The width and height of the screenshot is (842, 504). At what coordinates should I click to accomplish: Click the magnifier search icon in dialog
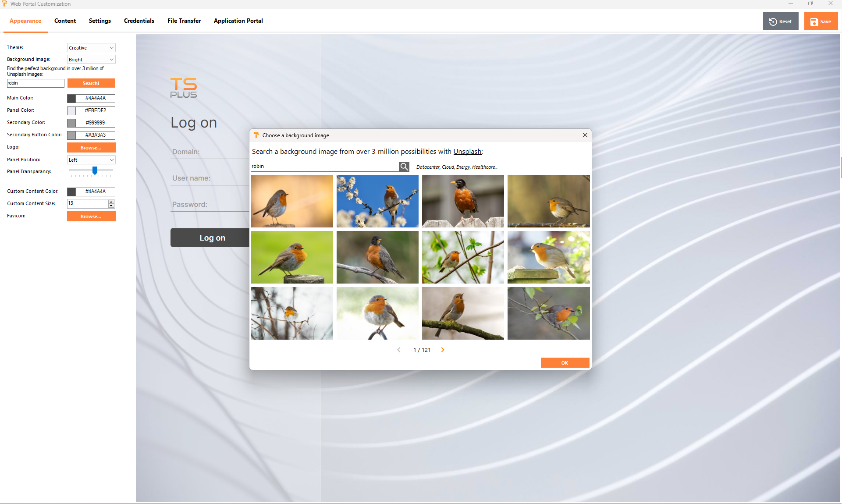pyautogui.click(x=404, y=167)
